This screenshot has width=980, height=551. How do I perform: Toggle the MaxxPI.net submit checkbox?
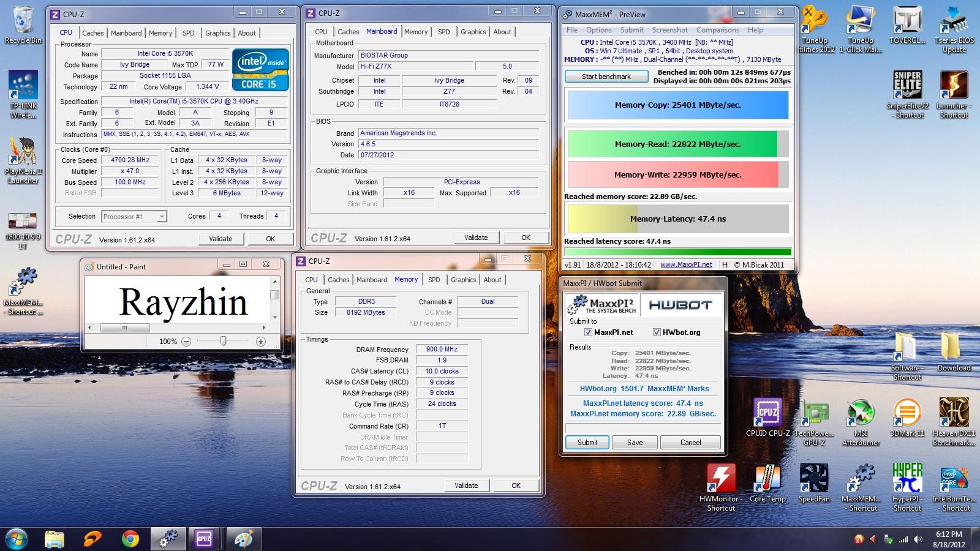point(588,332)
